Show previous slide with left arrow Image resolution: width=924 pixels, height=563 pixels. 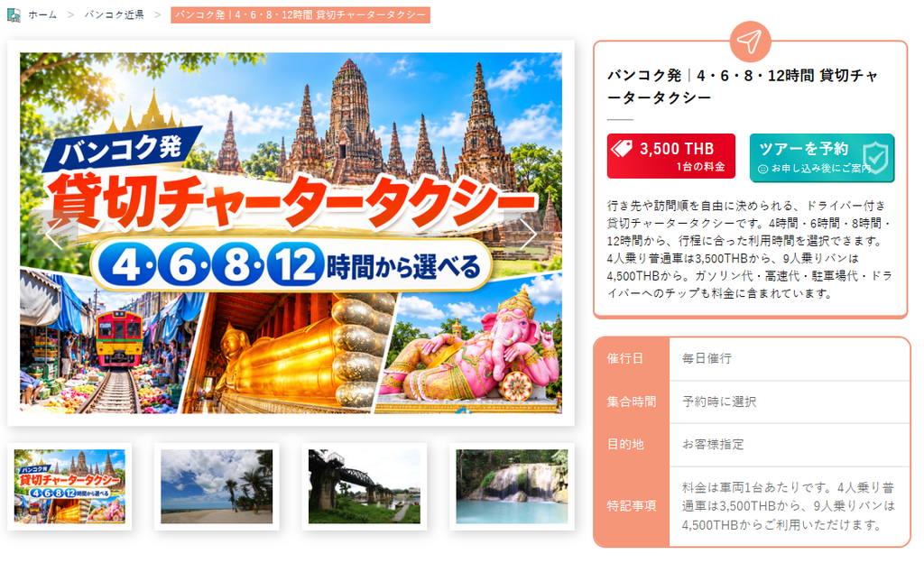(x=53, y=235)
